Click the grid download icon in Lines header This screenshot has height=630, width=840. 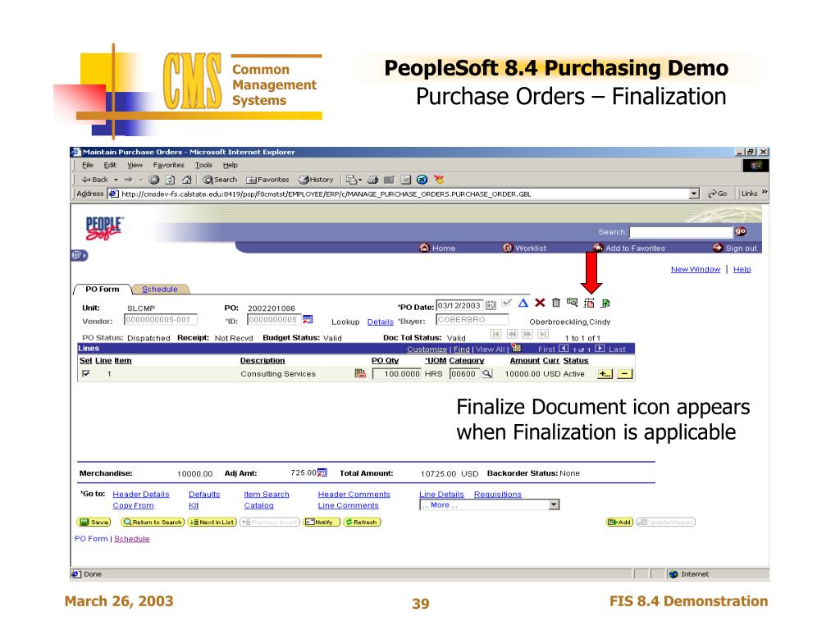(517, 349)
